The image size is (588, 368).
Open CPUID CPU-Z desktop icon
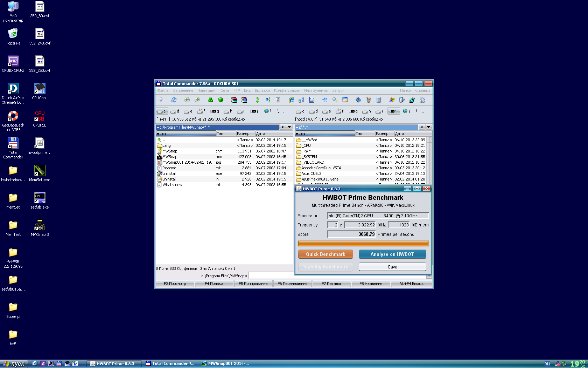13,64
